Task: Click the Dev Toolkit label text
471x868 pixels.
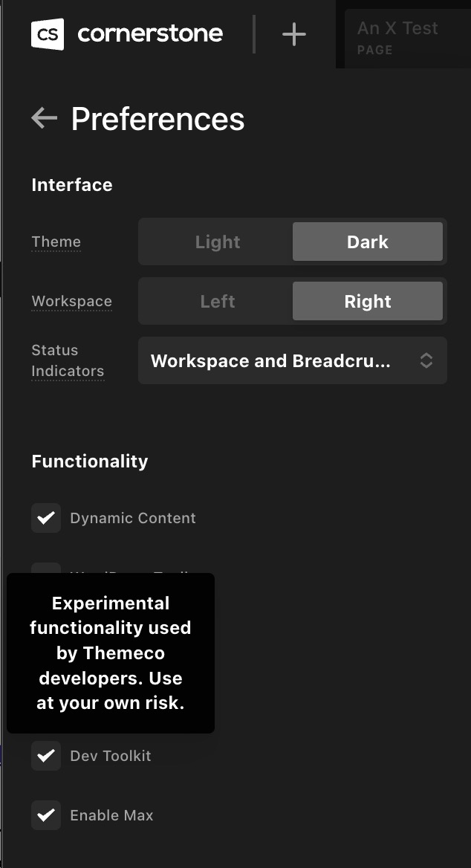Action: click(x=111, y=756)
